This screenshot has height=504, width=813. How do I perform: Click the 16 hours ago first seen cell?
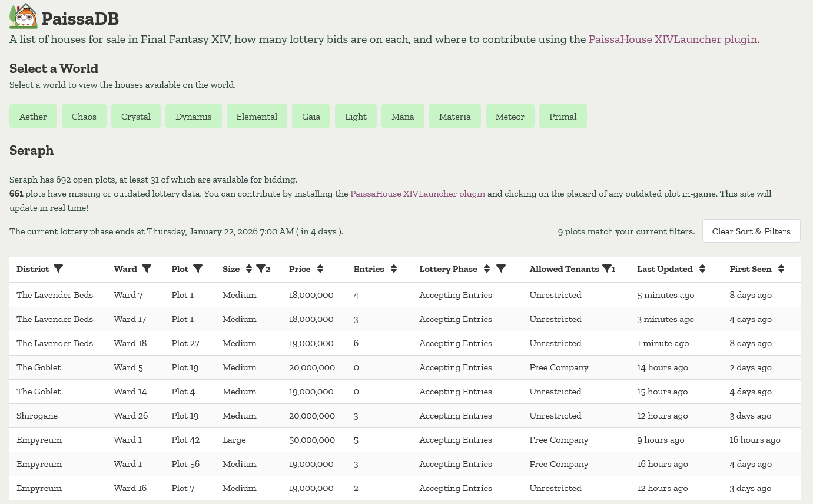click(755, 440)
